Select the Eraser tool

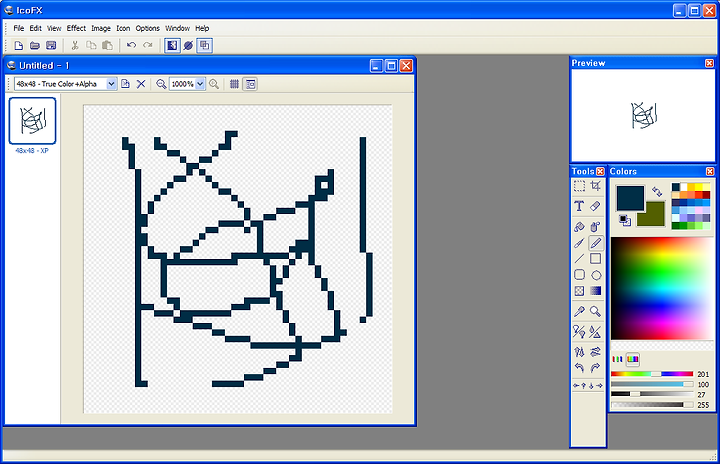click(x=596, y=206)
